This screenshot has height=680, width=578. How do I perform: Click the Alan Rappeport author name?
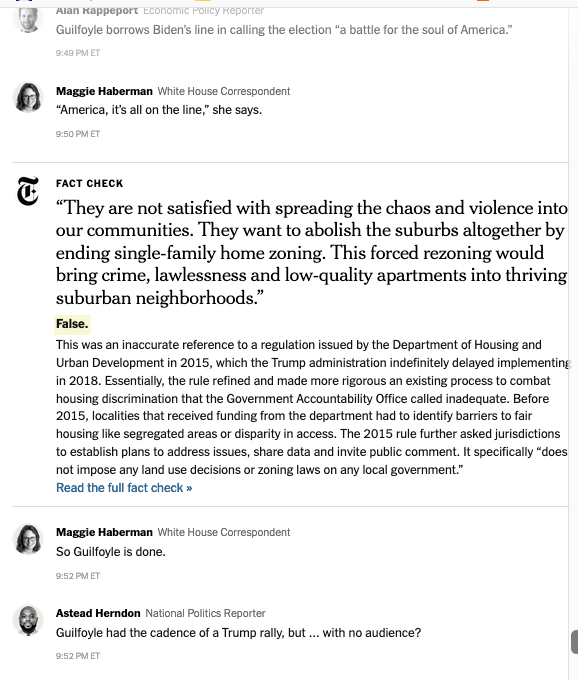point(97,10)
